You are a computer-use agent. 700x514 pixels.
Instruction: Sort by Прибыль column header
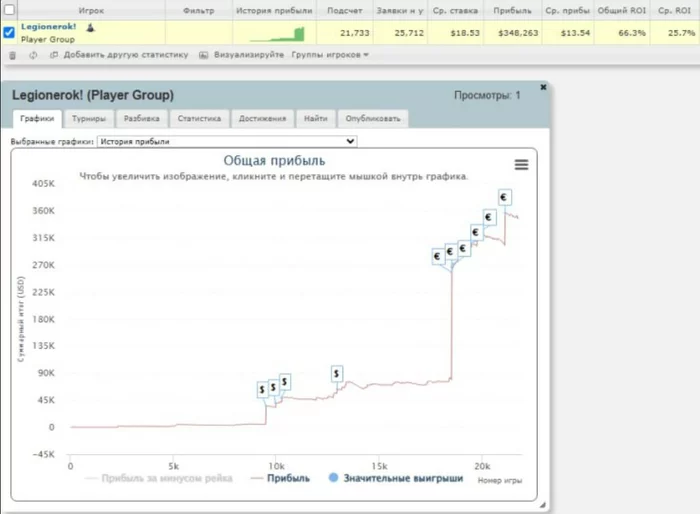click(x=512, y=10)
